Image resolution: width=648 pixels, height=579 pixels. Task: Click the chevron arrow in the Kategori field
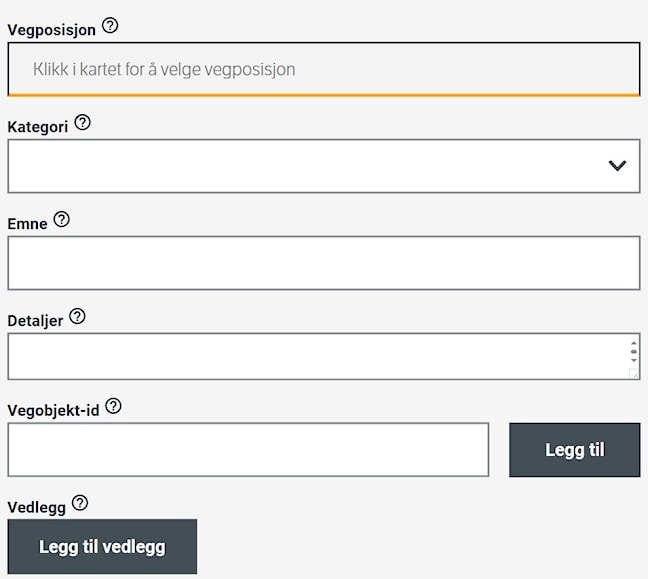tap(617, 166)
